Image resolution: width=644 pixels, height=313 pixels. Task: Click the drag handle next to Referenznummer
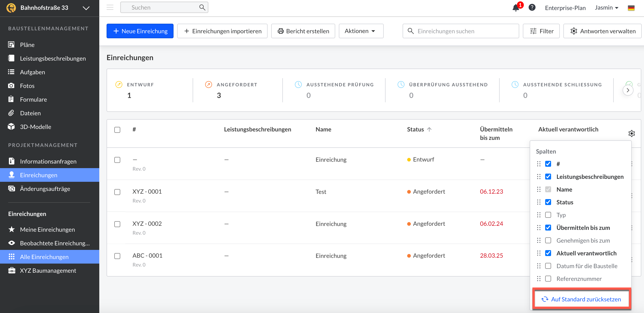(539, 279)
